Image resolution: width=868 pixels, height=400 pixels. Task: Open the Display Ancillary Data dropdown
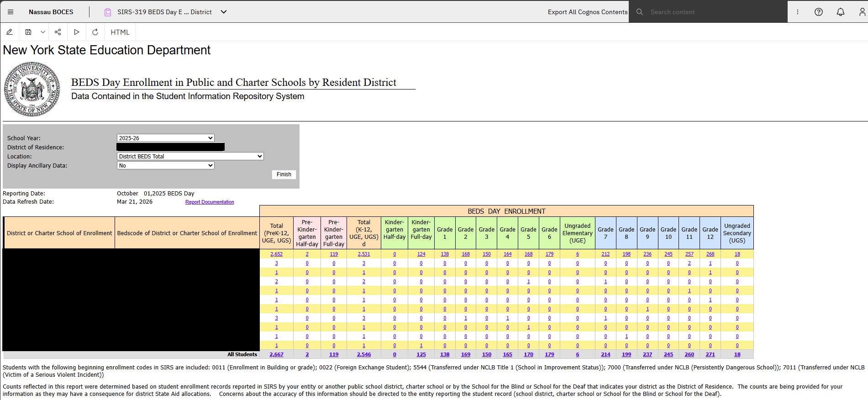166,165
